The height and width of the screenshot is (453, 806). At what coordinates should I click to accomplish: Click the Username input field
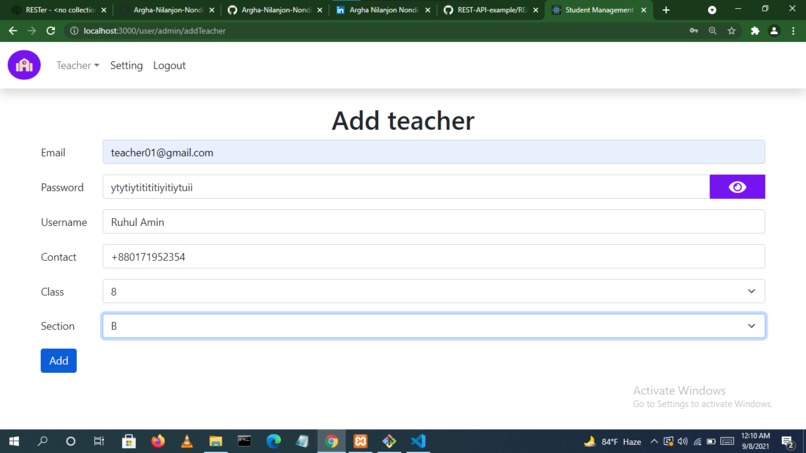tap(433, 222)
